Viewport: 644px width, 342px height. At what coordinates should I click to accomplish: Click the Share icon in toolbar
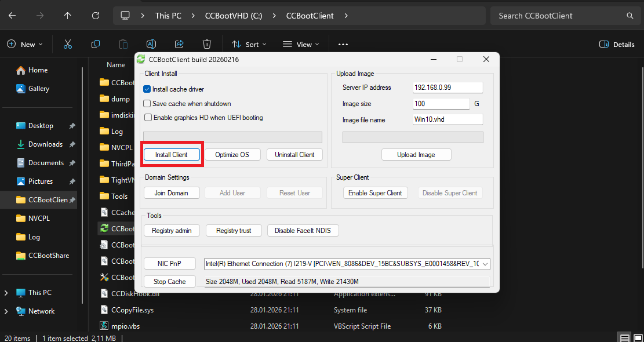[x=179, y=44]
